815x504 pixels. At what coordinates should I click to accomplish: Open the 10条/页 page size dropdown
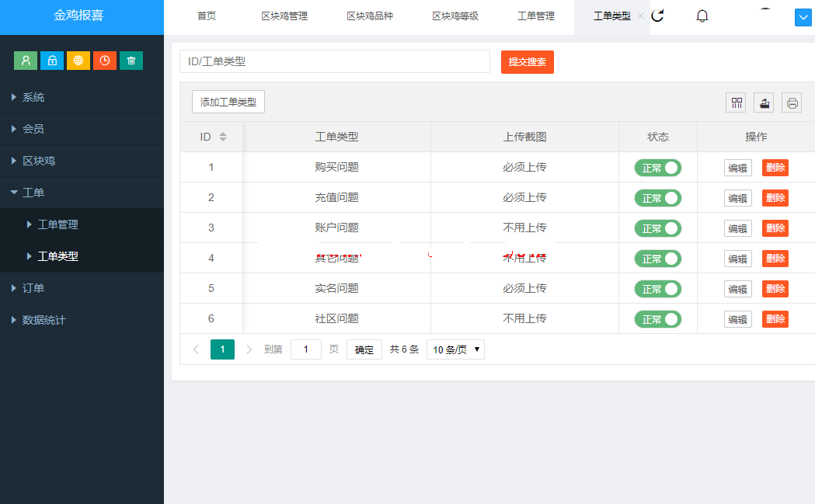point(455,349)
